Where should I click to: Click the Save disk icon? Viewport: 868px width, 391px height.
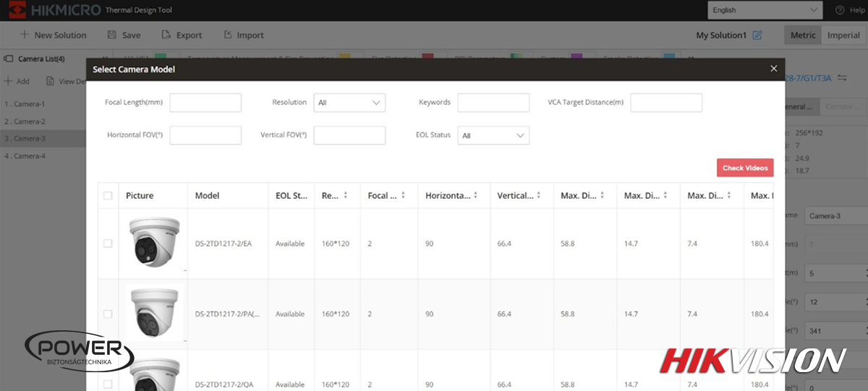112,35
